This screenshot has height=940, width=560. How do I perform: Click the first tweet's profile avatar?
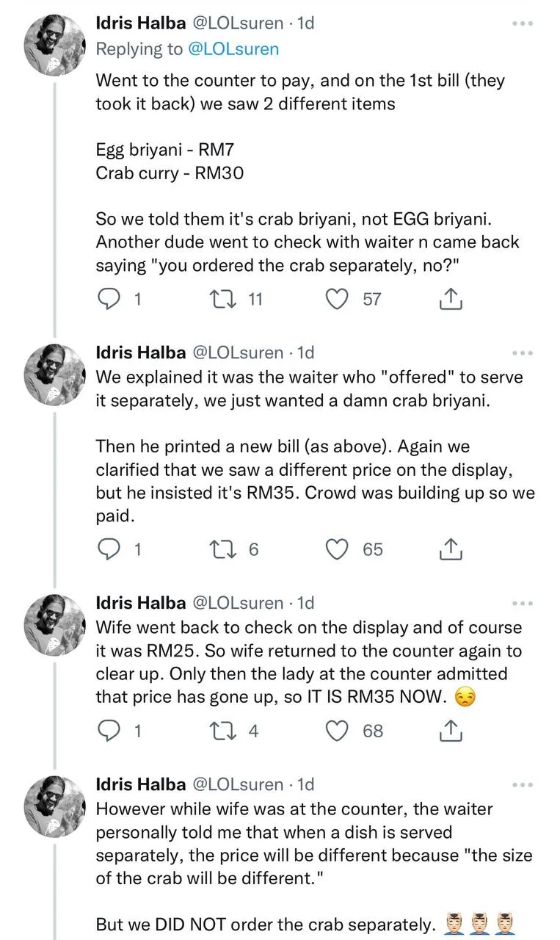click(56, 45)
